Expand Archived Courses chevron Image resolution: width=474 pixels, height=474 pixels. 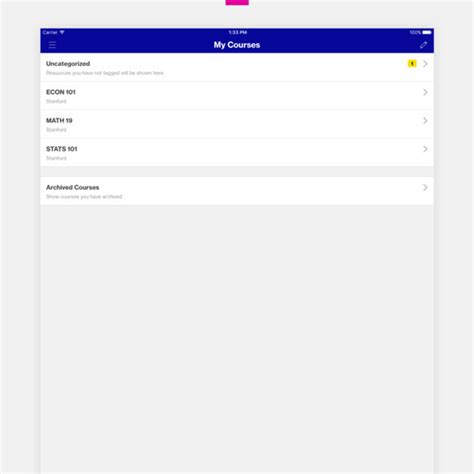(425, 187)
